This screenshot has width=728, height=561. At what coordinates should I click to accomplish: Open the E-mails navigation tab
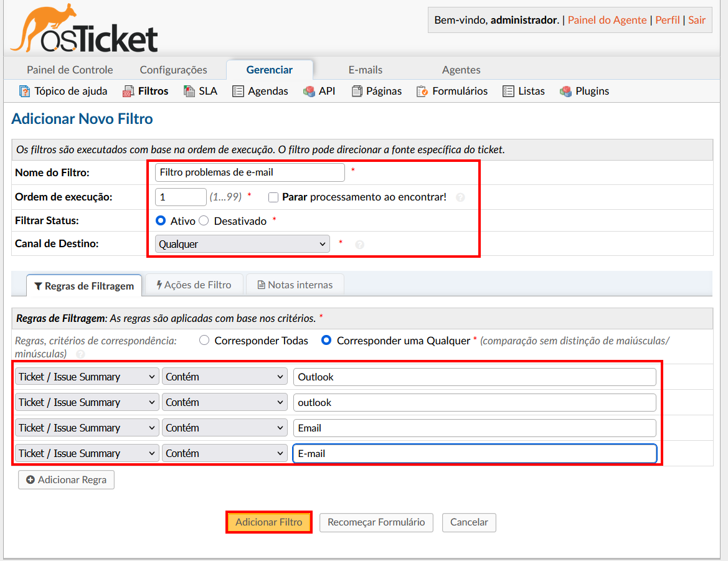366,69
